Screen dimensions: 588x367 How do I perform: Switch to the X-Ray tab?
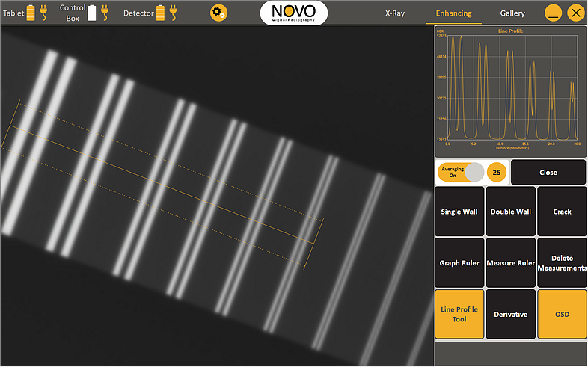395,13
